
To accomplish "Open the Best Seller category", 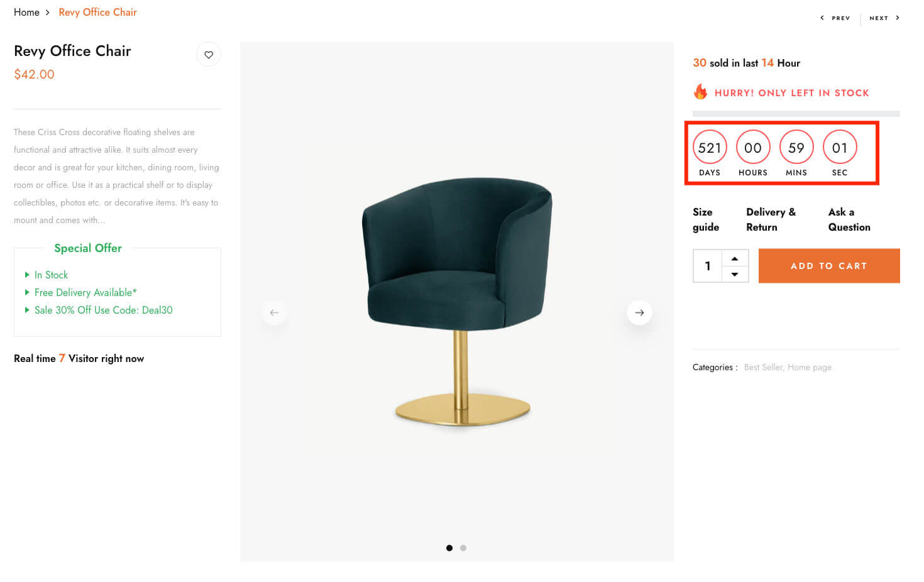I will pyautogui.click(x=763, y=367).
